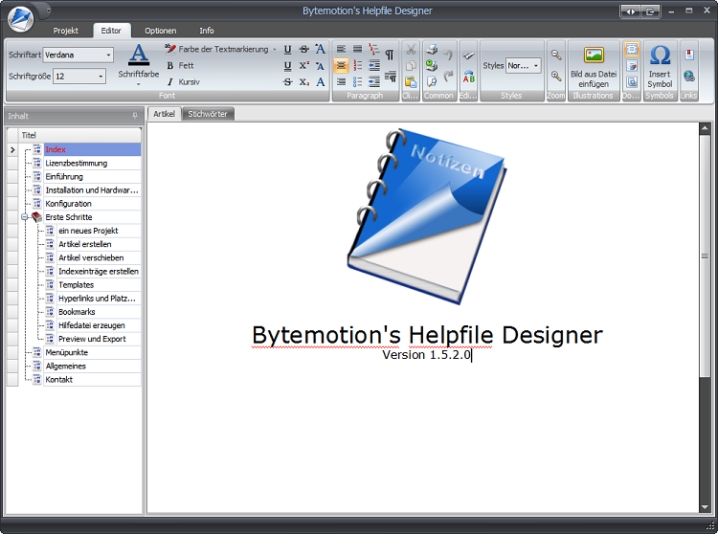
Task: Click the print icon in Common group
Action: coord(432,49)
